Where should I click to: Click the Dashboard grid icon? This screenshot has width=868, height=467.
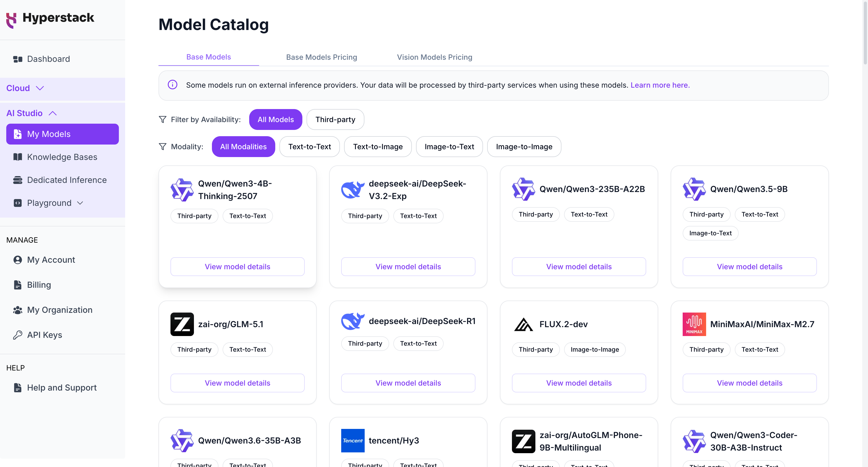[17, 59]
